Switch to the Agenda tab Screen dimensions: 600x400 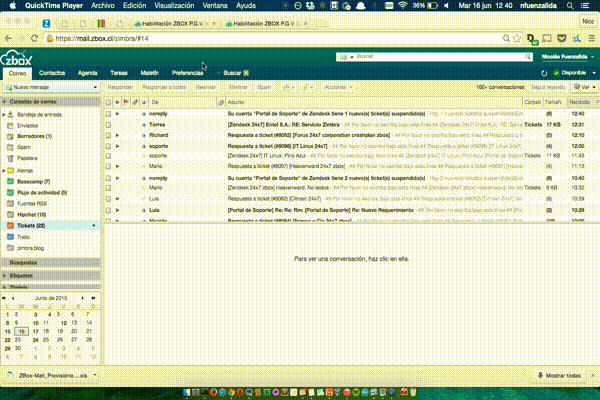(x=87, y=73)
